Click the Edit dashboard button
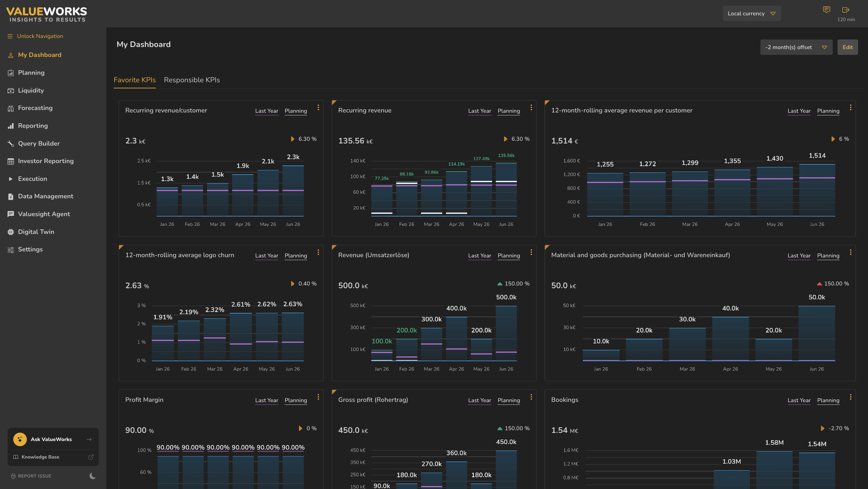This screenshot has width=868, height=489. click(x=848, y=47)
